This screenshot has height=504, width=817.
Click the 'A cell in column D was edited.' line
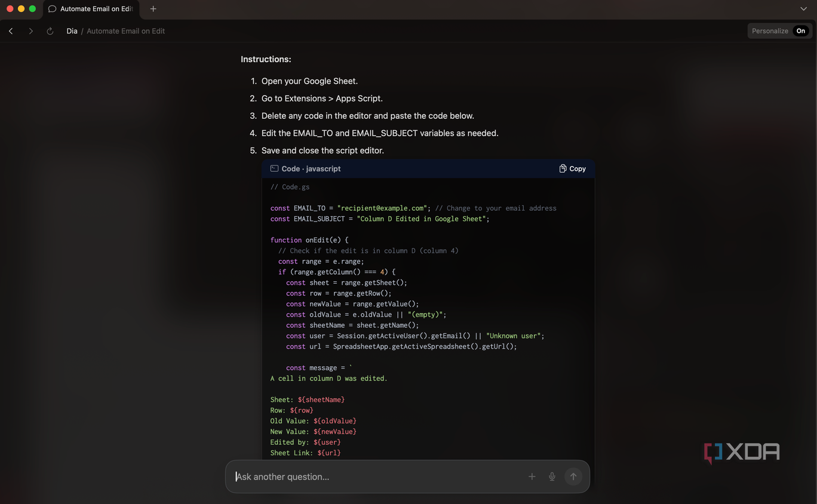pos(328,379)
